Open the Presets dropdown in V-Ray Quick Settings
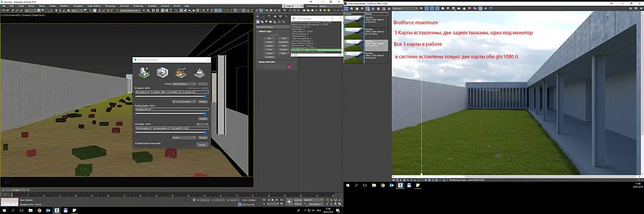 pos(184,84)
